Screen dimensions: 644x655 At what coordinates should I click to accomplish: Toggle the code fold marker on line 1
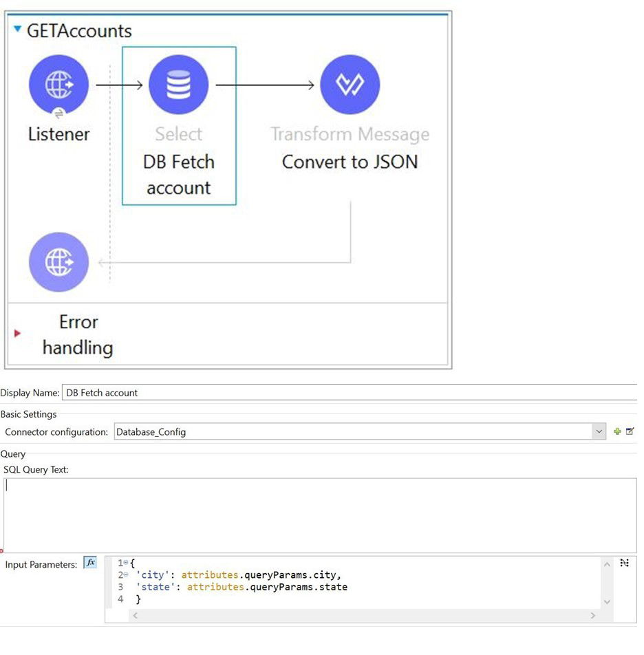pyautogui.click(x=126, y=563)
